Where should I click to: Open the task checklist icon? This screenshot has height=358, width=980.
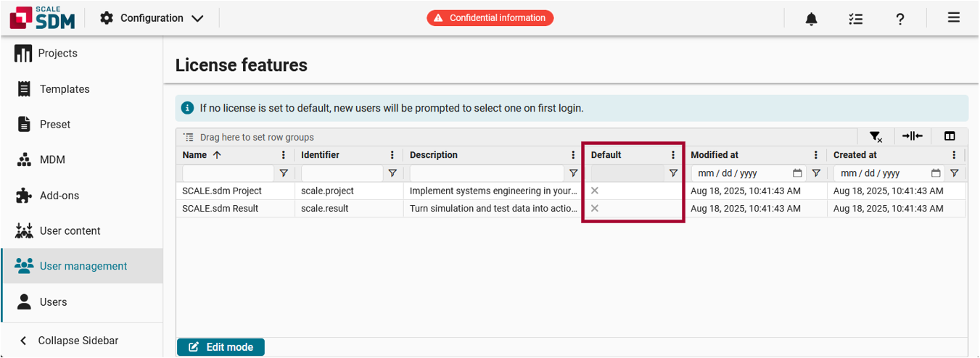[x=856, y=19]
